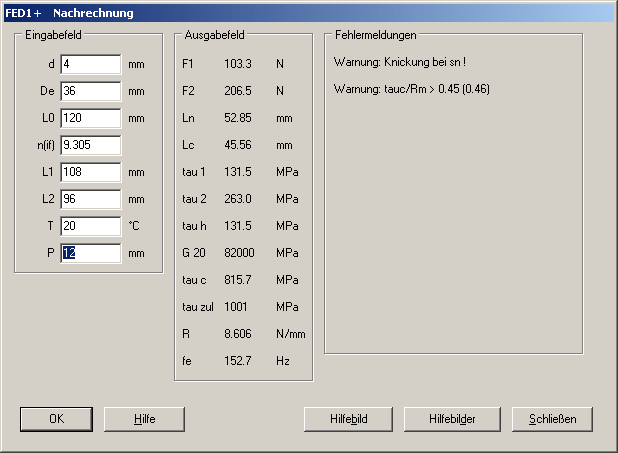This screenshot has width=618, height=453.
Task: Select the L2 length input field
Action: 90,199
